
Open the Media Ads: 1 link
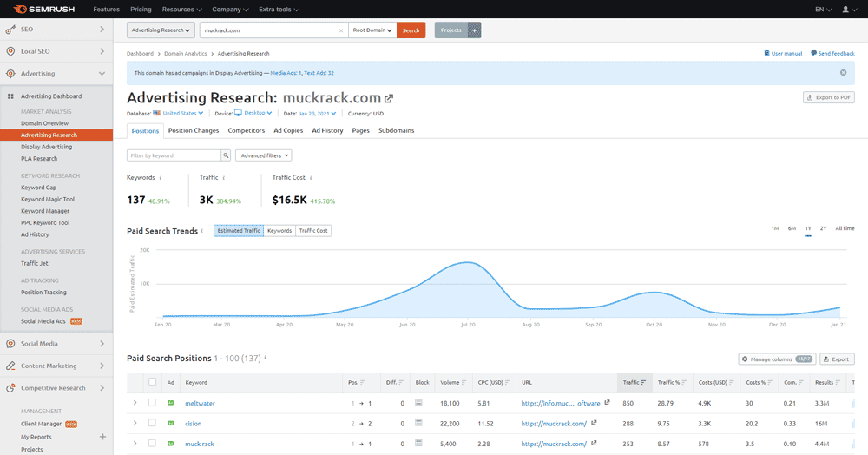coord(286,73)
